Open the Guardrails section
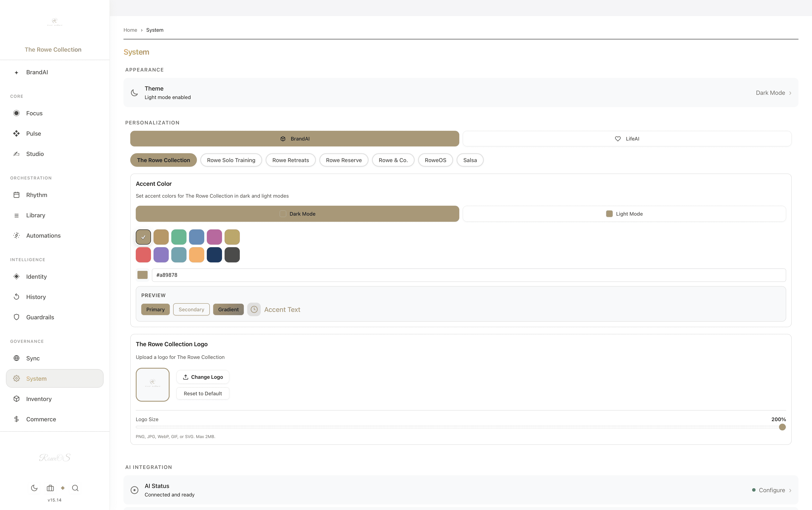This screenshot has width=812, height=510. click(x=40, y=317)
